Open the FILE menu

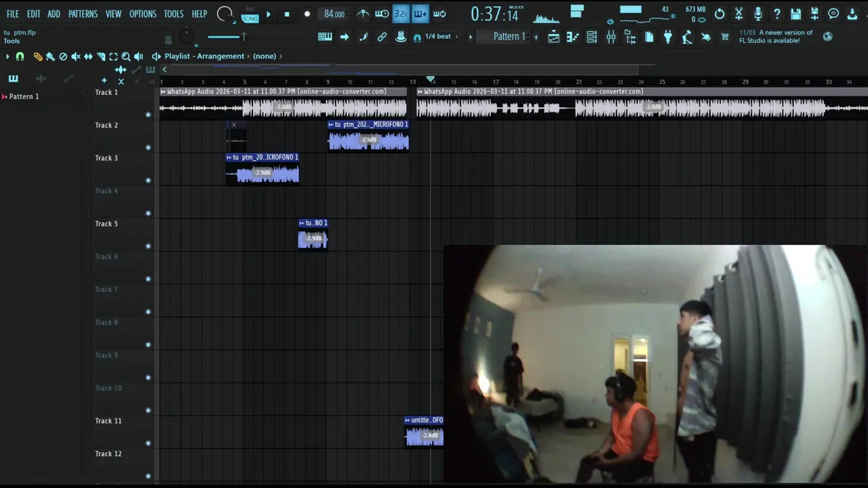click(x=13, y=14)
